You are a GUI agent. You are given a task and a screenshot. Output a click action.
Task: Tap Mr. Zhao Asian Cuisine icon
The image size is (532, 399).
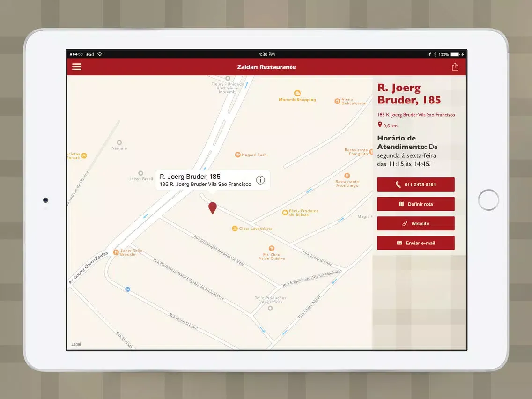point(272,248)
